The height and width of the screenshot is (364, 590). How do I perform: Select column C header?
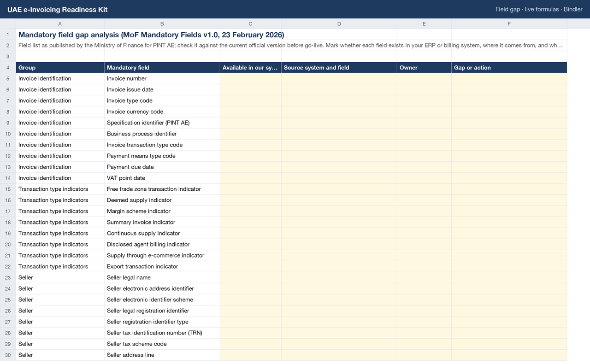[x=250, y=23]
